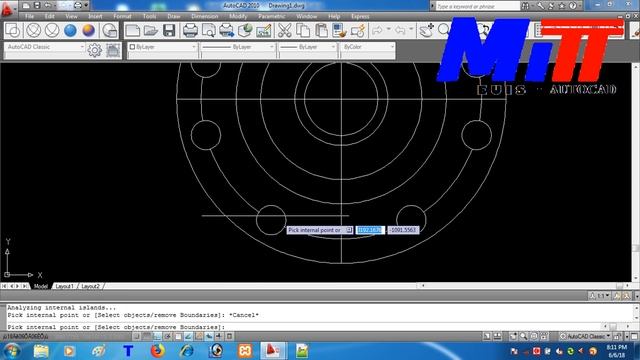Activate the Pan hand tool
This screenshot has height=360, width=640.
click(426, 31)
